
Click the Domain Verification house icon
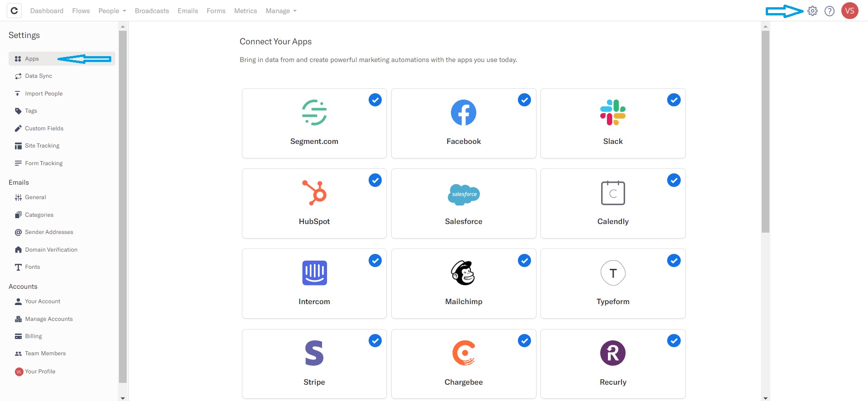[x=18, y=250]
